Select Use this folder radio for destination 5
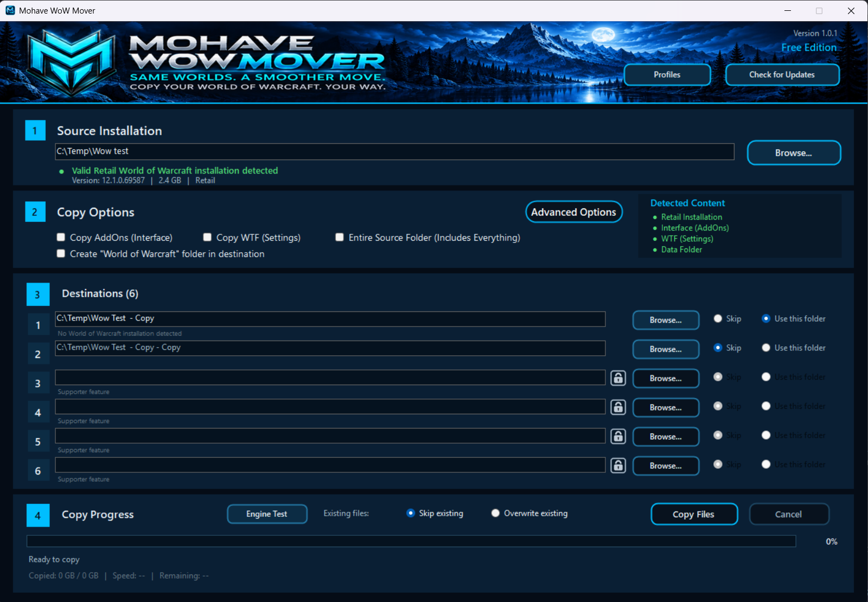This screenshot has width=868, height=602. pyautogui.click(x=766, y=435)
